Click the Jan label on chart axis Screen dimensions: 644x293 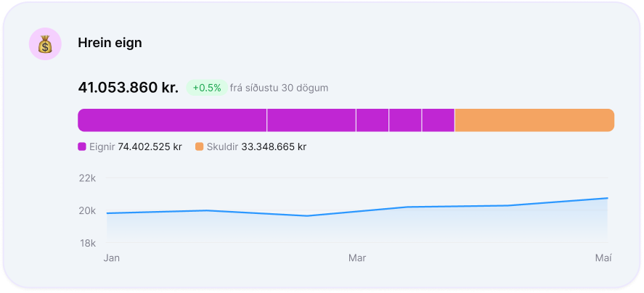coord(112,257)
